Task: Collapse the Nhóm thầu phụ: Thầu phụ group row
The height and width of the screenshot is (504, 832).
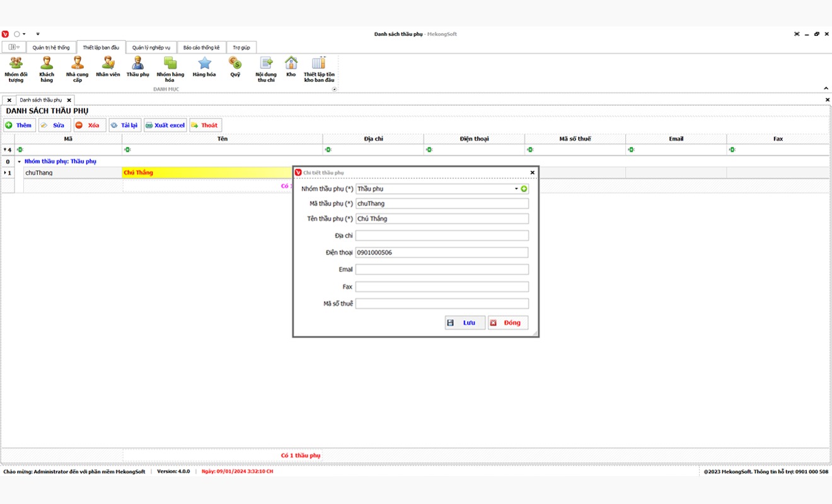Action: coord(19,162)
